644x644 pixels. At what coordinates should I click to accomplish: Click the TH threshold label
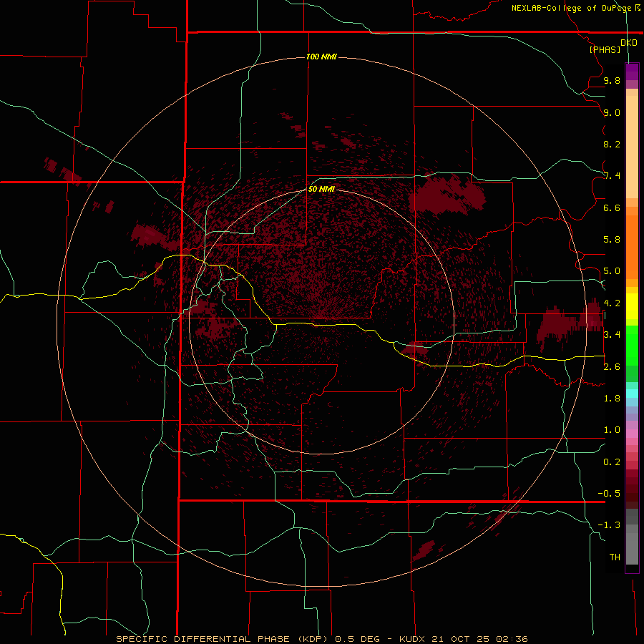[615, 557]
